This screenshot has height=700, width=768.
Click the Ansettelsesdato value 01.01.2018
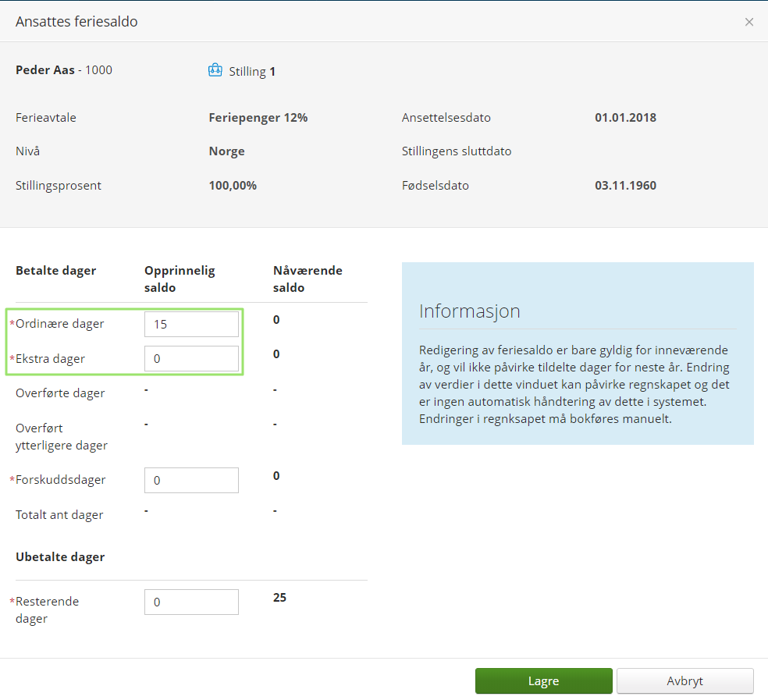click(625, 118)
